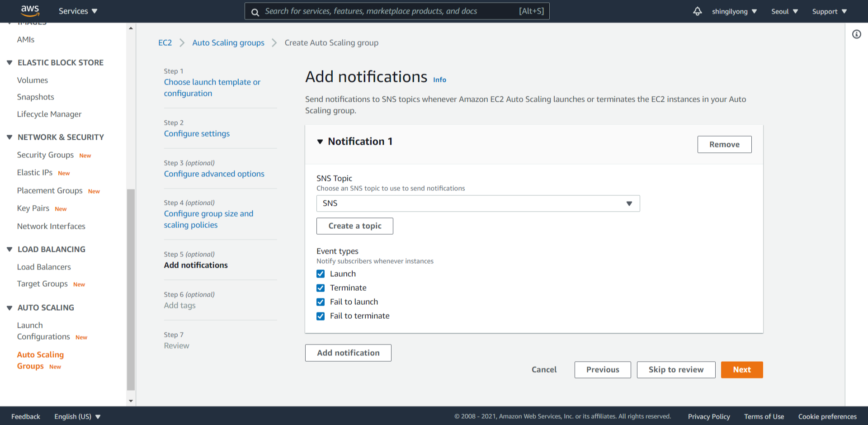Open Security Groups
The height and width of the screenshot is (425, 868).
(45, 155)
